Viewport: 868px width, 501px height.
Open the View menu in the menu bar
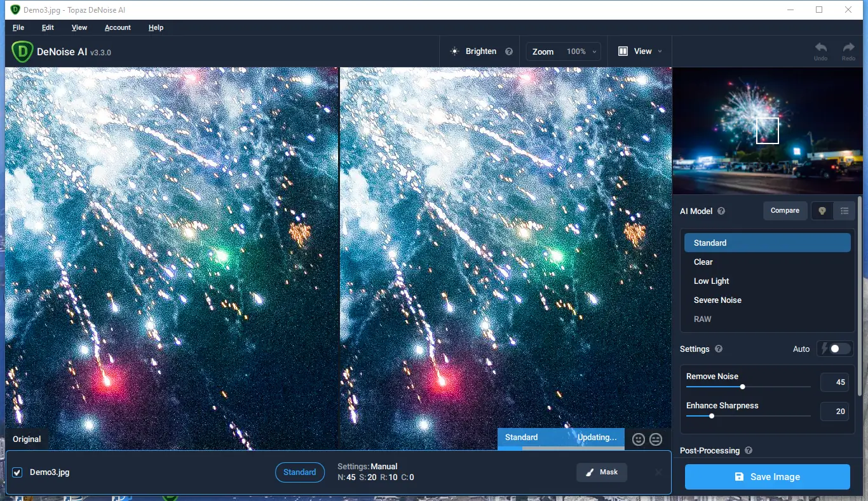(x=79, y=28)
